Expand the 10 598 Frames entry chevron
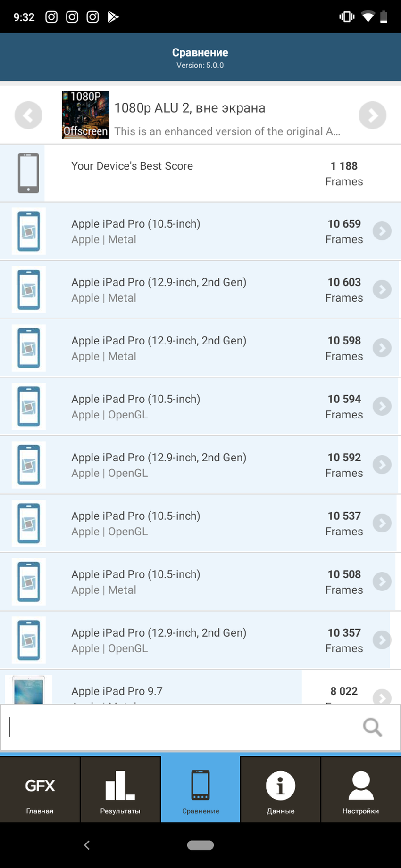 coord(382,348)
